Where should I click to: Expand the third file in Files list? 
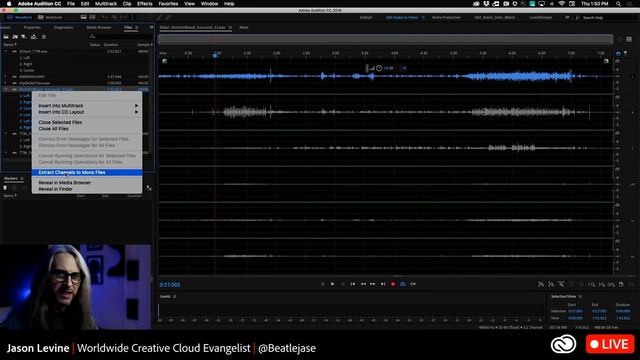point(6,83)
